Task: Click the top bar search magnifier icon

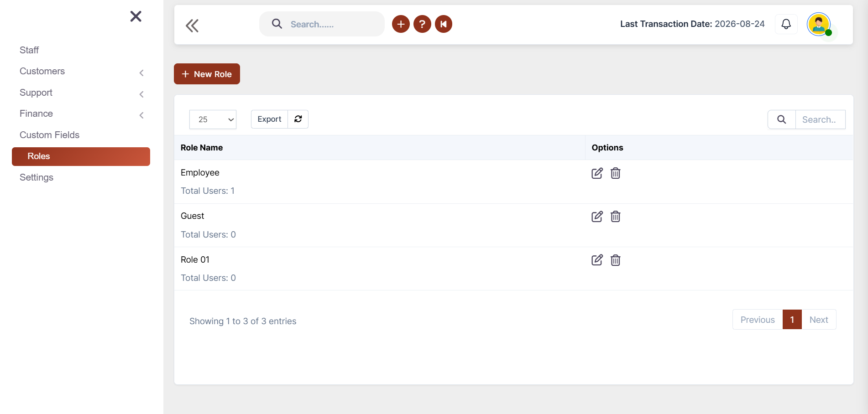Action: pyautogui.click(x=277, y=24)
